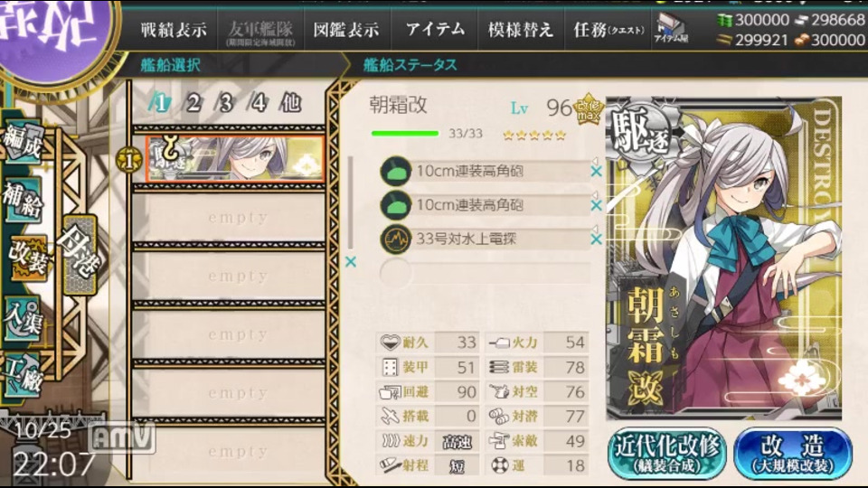
Task: Open the 入渠 docking side icon
Action: coord(22,317)
